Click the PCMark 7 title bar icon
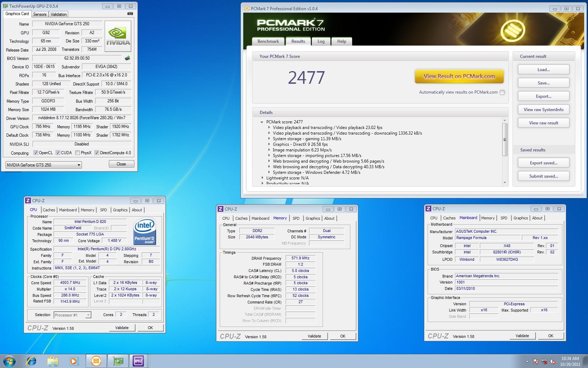Image resolution: width=588 pixels, height=368 pixels. tap(247, 8)
